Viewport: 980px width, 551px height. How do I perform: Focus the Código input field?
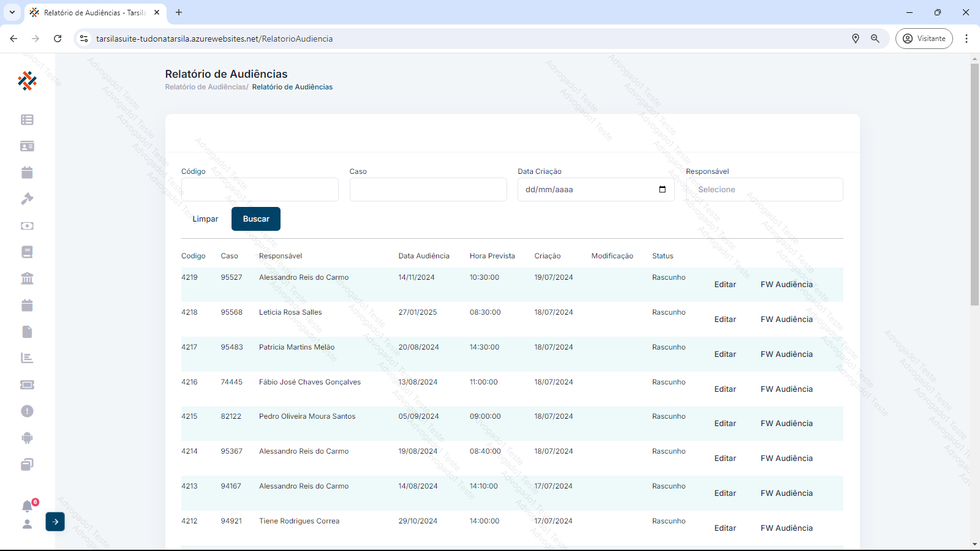tap(260, 190)
